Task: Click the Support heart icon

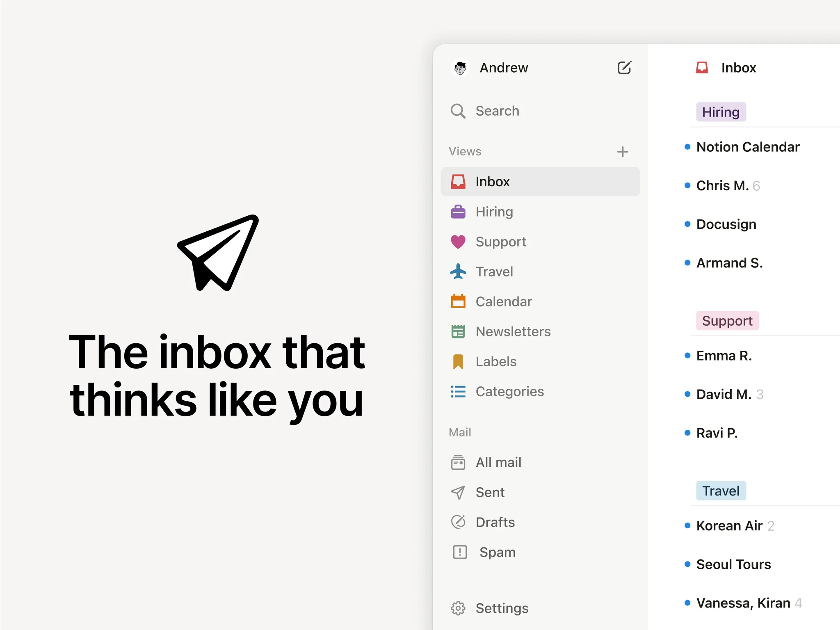Action: pos(458,242)
